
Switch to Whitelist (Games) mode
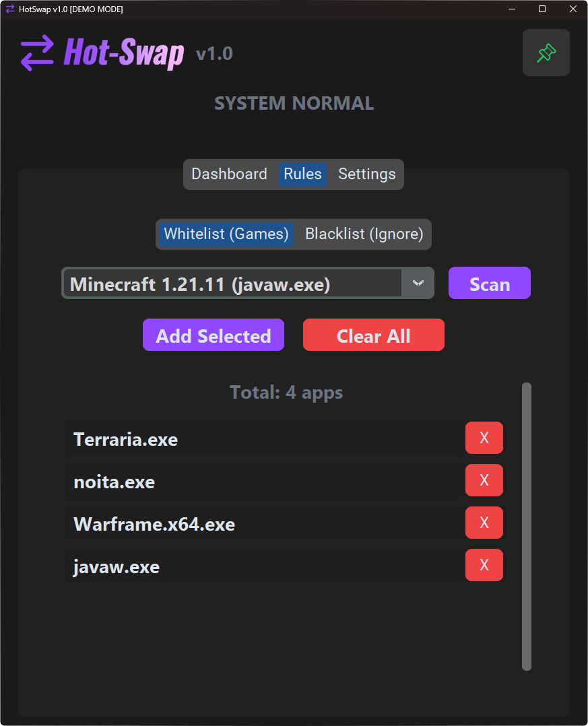(226, 234)
